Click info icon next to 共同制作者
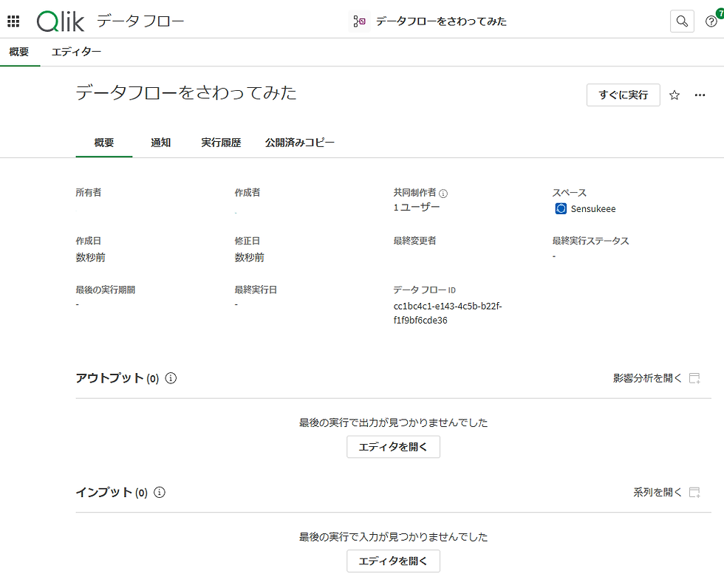Image resolution: width=724 pixels, height=588 pixels. tap(443, 194)
